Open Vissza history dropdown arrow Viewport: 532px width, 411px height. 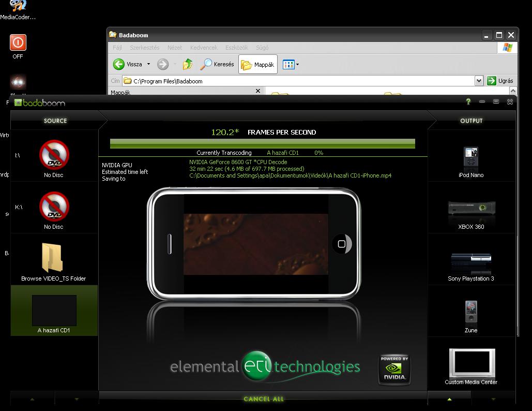click(148, 64)
